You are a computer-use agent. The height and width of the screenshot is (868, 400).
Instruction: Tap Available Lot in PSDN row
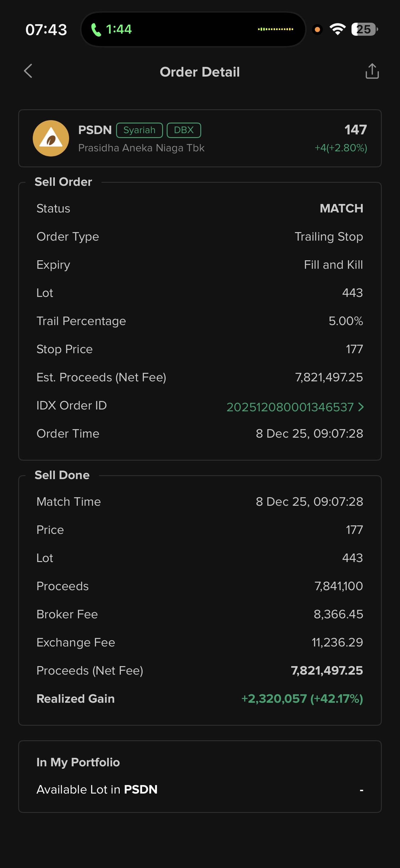200,790
